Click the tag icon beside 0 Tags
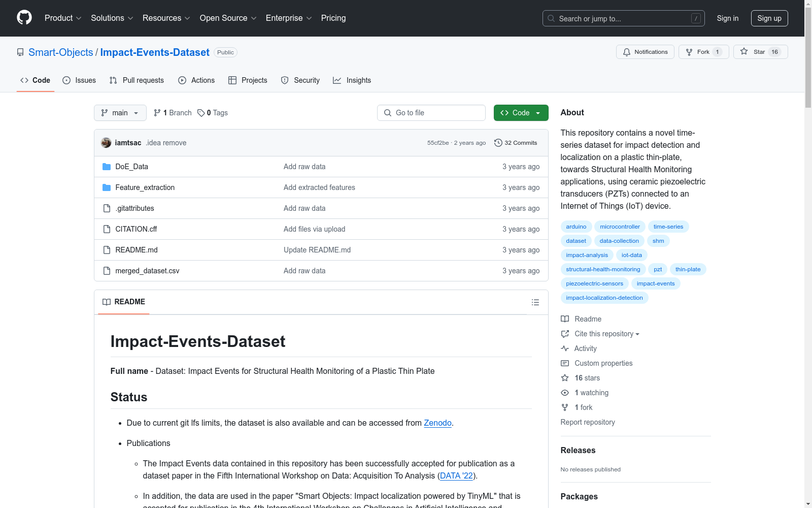This screenshot has width=812, height=508. pyautogui.click(x=201, y=113)
